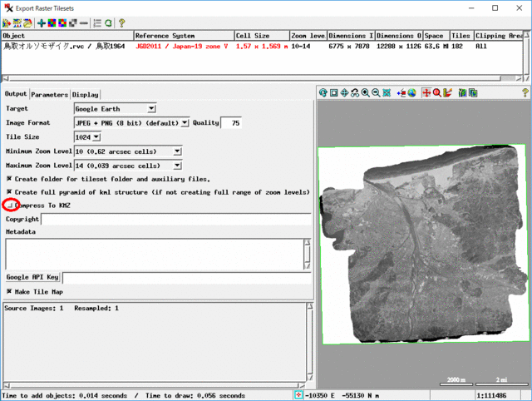Click the Save job file icon

pos(27,23)
